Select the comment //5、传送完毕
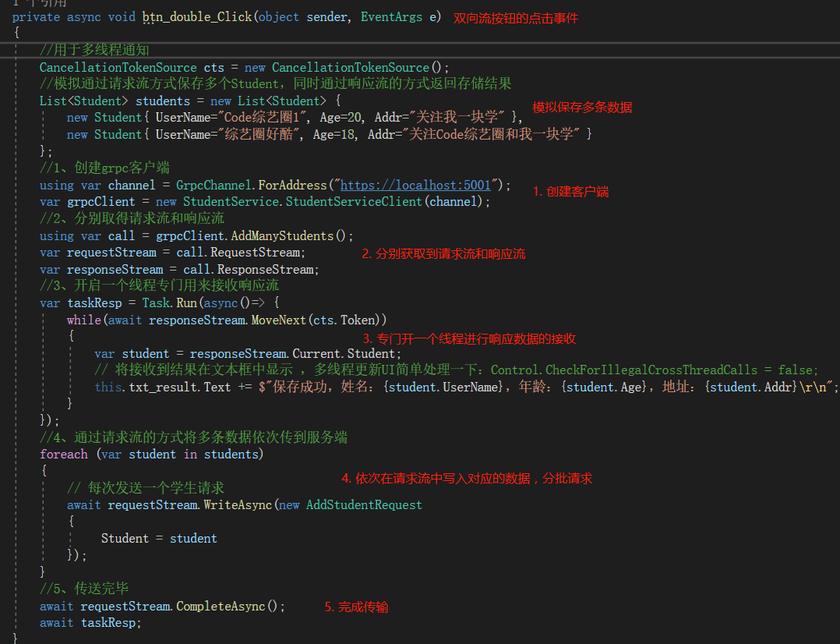Image resolution: width=840 pixels, height=644 pixels. 84,589
